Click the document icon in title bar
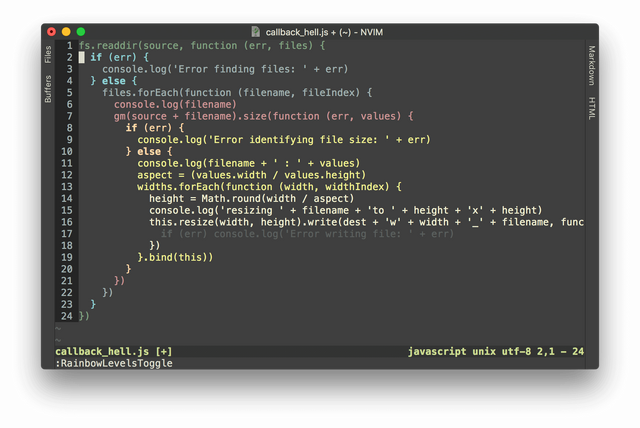 coord(256,31)
